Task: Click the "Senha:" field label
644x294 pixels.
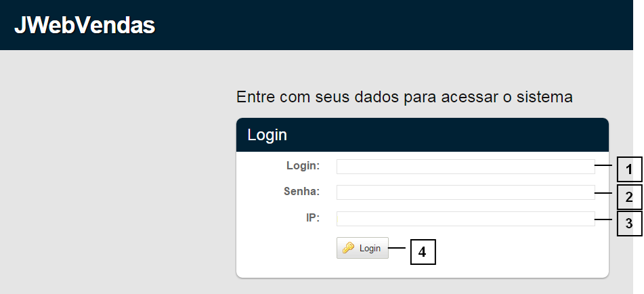Action: pos(301,192)
